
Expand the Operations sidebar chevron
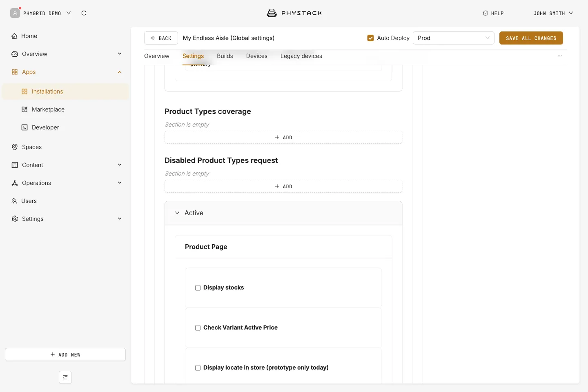coord(120,183)
